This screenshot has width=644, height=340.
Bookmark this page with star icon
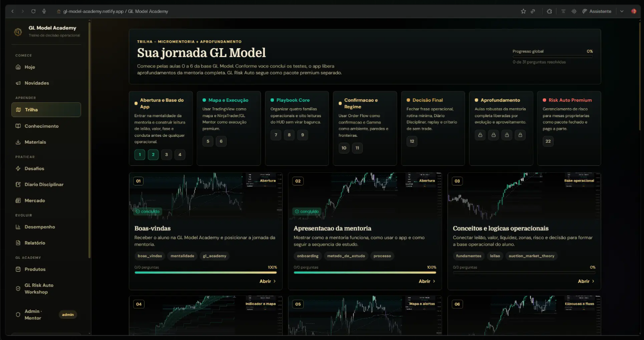click(x=523, y=11)
